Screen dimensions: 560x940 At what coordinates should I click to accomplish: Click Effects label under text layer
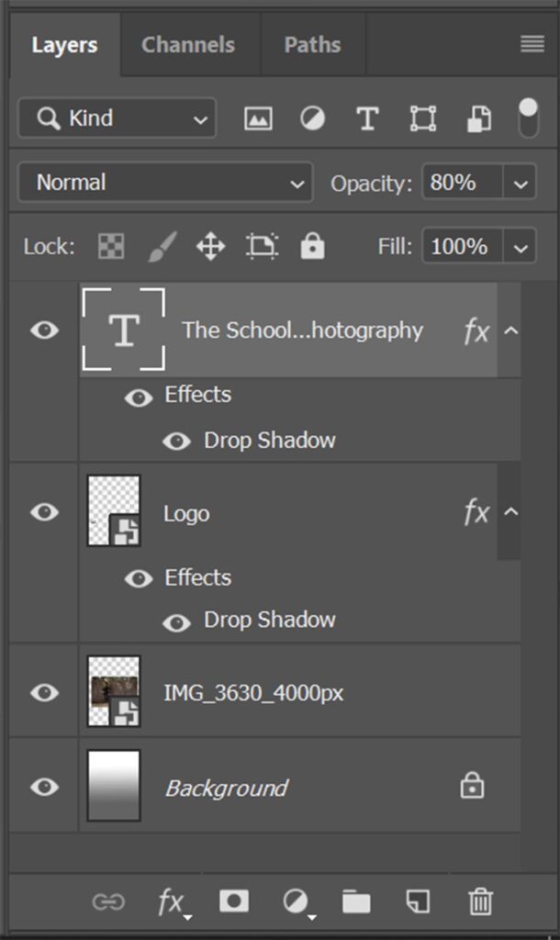pyautogui.click(x=198, y=395)
